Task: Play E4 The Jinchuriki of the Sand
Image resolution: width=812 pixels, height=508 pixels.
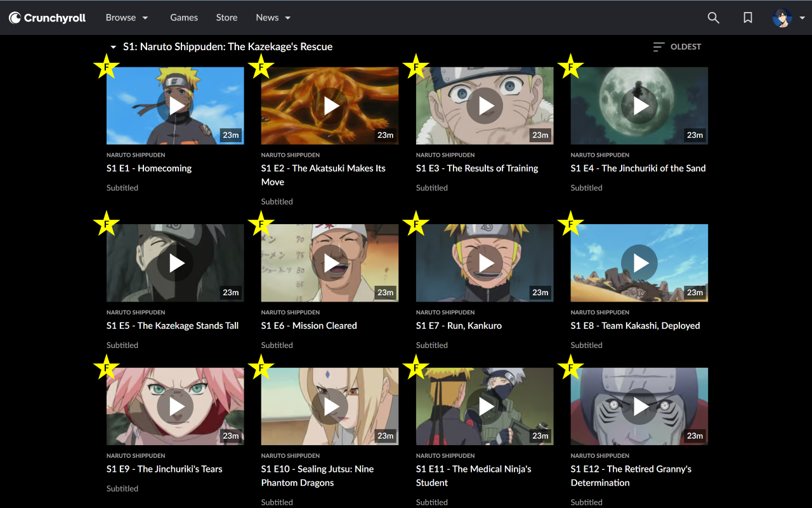Action: [639, 106]
